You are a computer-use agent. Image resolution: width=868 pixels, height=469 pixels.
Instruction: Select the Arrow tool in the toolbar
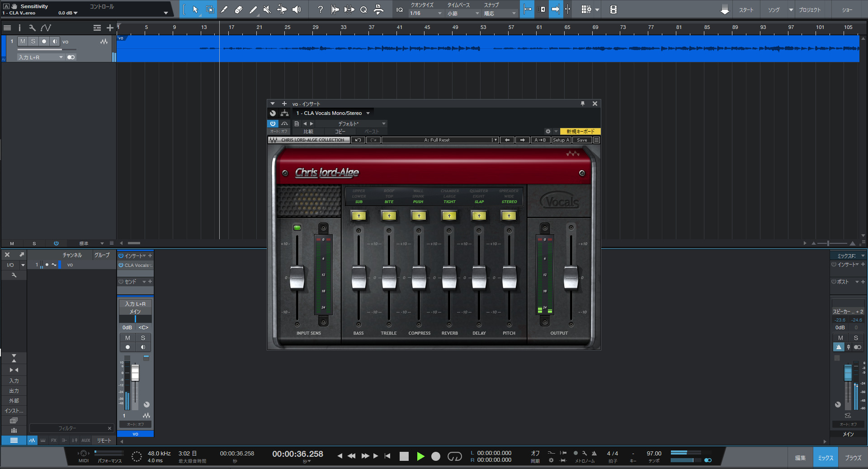[195, 9]
